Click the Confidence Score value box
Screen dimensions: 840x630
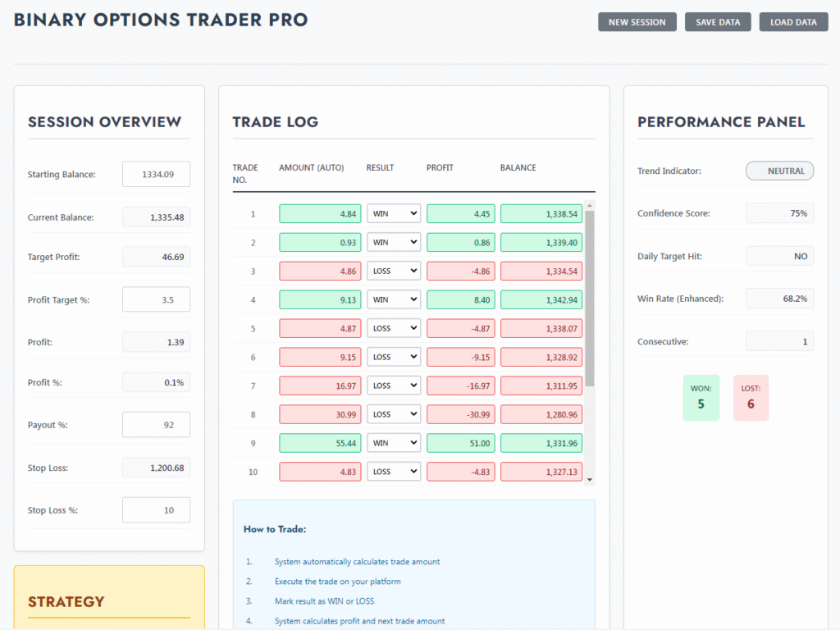pyautogui.click(x=779, y=213)
